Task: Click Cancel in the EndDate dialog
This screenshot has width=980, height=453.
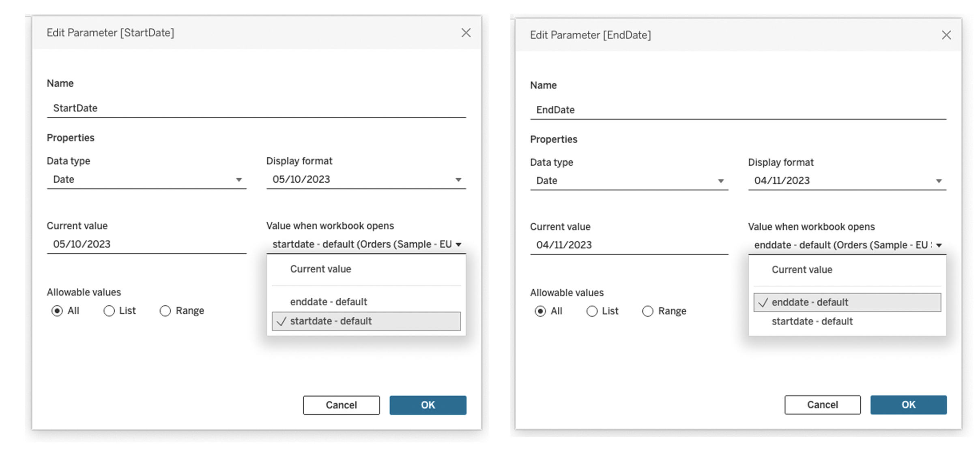Action: [822, 405]
